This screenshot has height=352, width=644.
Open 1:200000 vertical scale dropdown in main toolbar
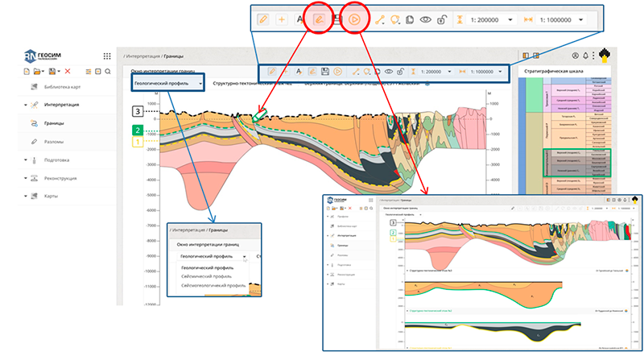point(436,72)
